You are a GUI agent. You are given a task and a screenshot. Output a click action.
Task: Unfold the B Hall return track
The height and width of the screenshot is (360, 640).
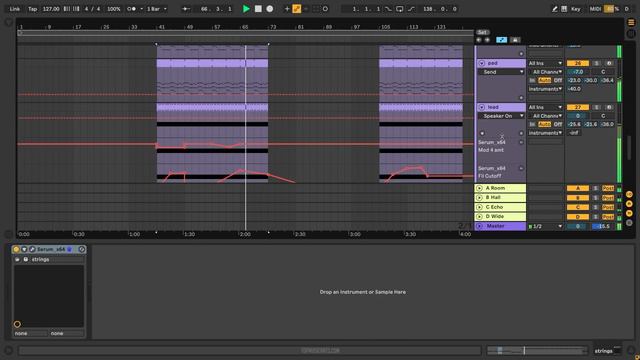480,198
